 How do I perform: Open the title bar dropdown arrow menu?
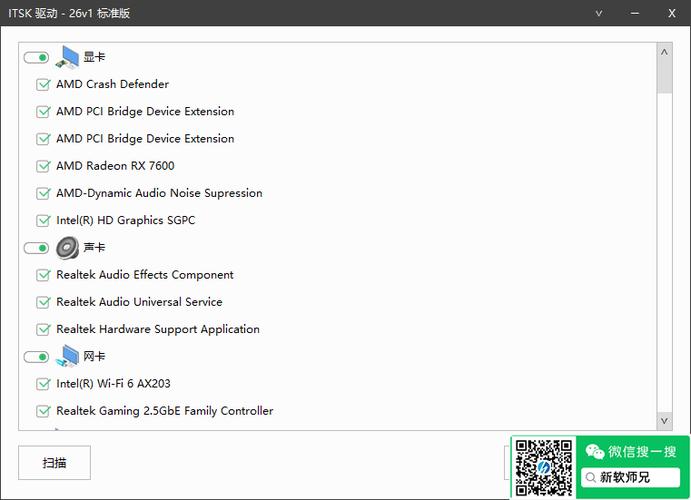[599, 13]
